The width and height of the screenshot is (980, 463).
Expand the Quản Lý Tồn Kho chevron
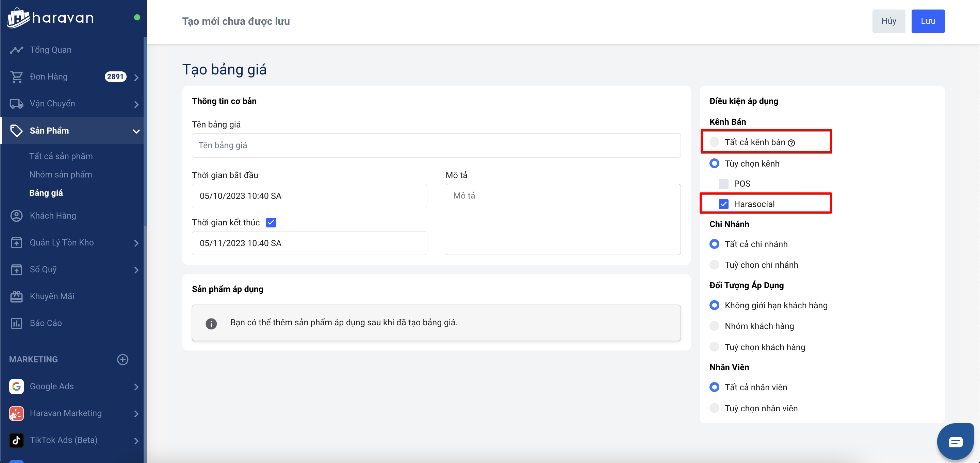pyautogui.click(x=136, y=243)
